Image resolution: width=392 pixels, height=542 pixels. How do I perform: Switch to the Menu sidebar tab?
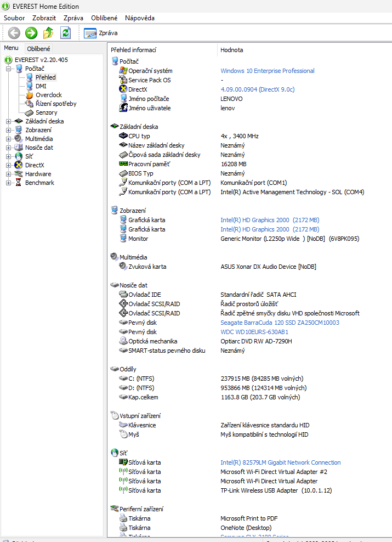(x=11, y=48)
